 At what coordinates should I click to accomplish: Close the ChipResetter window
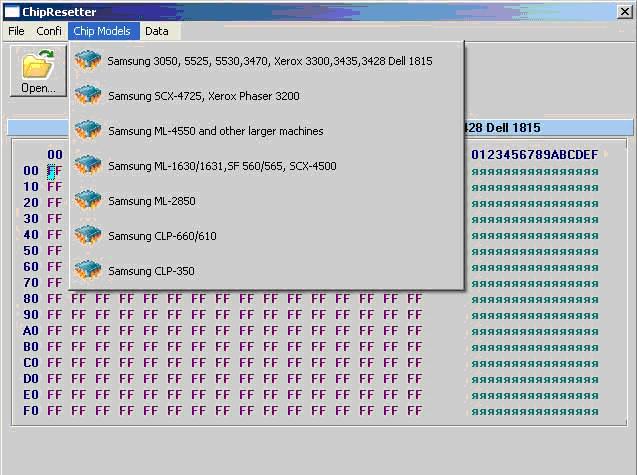(624, 12)
